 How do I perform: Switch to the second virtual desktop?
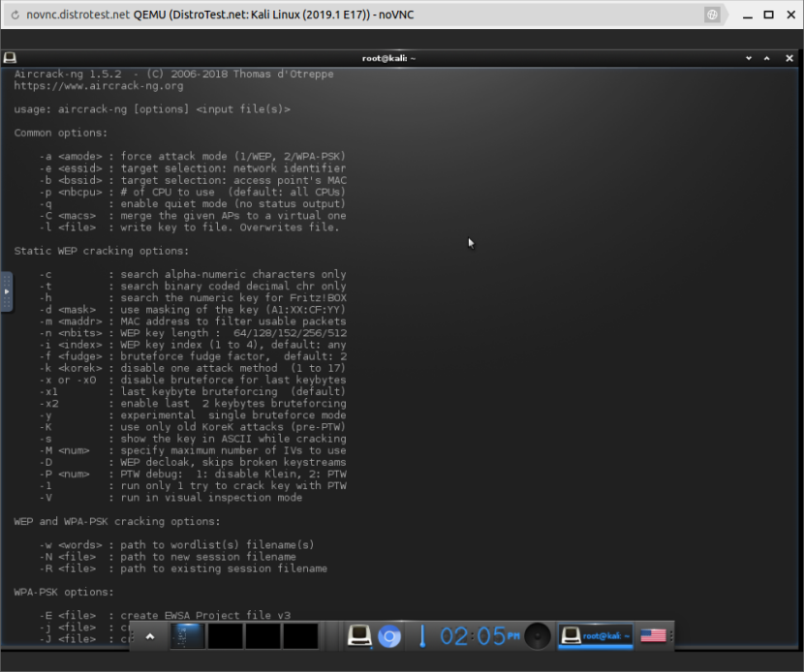(x=225, y=636)
